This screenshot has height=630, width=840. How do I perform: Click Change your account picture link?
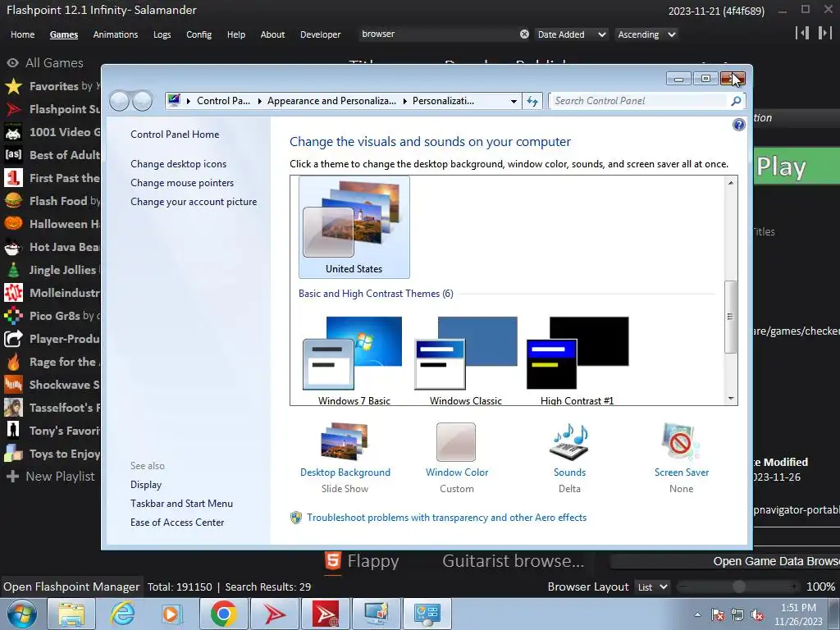(194, 202)
